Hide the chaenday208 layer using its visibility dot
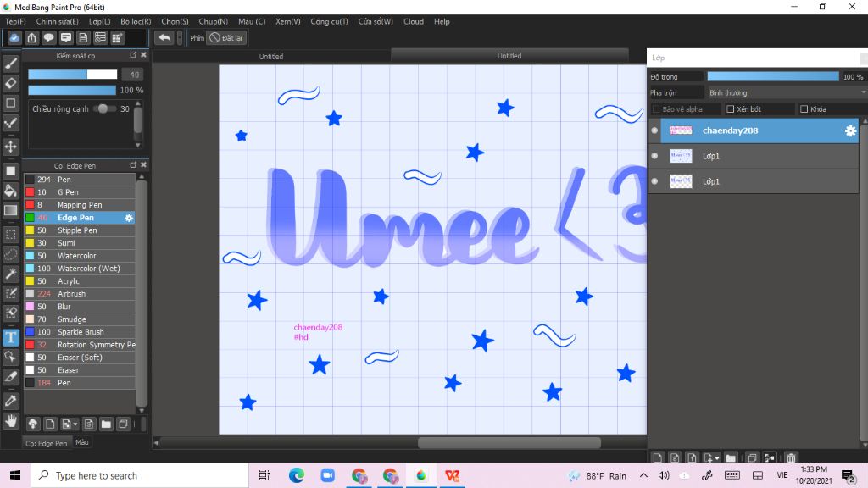The width and height of the screenshot is (868, 488). coord(654,130)
